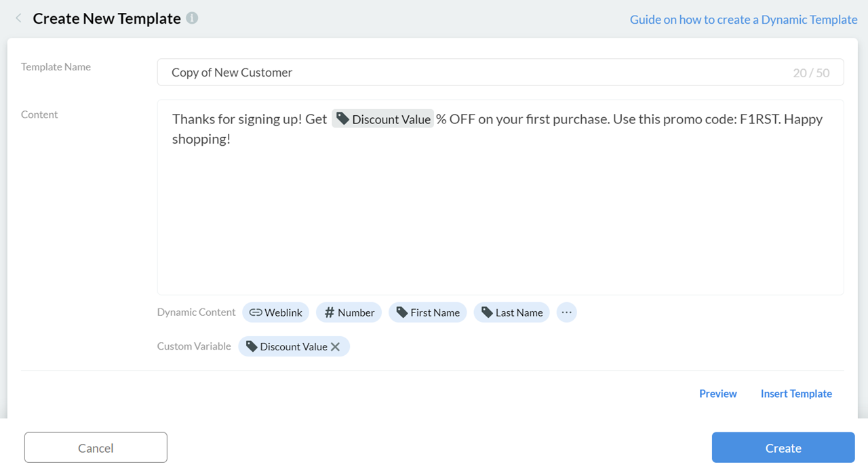Viewport: 868px width, 469px height.
Task: Select the Discount Value tag inside the message
Action: (383, 119)
